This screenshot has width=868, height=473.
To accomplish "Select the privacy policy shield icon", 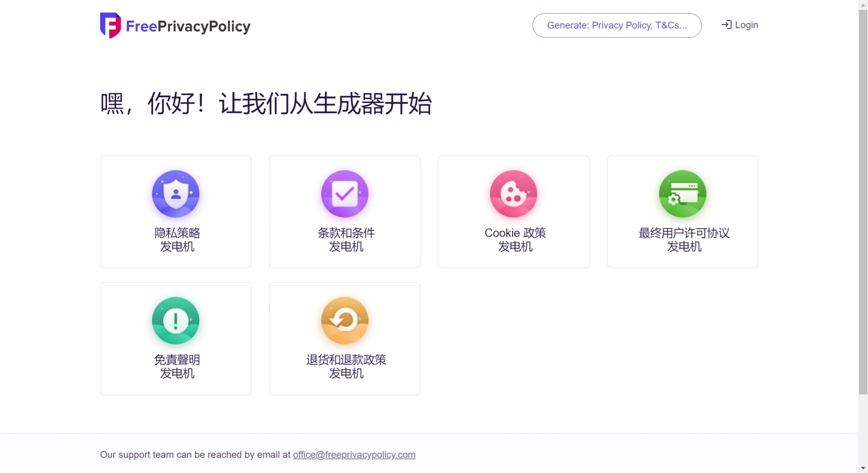I will point(175,193).
